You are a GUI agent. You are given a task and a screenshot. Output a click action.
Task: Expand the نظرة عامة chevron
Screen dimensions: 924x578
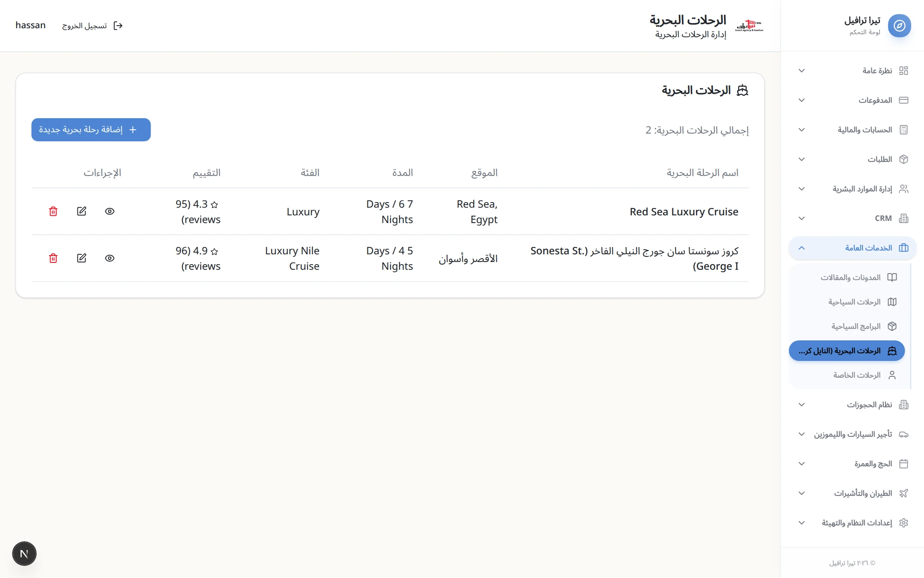pyautogui.click(x=802, y=71)
